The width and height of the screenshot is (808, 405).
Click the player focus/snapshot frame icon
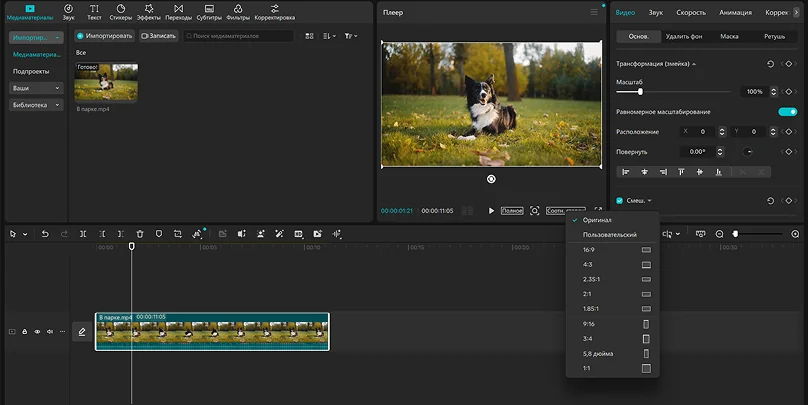coord(534,210)
